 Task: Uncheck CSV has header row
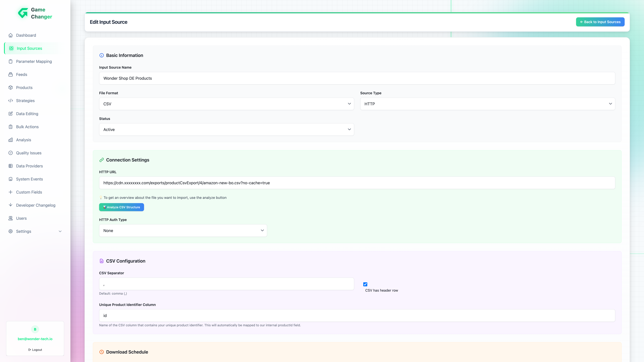[x=365, y=284]
